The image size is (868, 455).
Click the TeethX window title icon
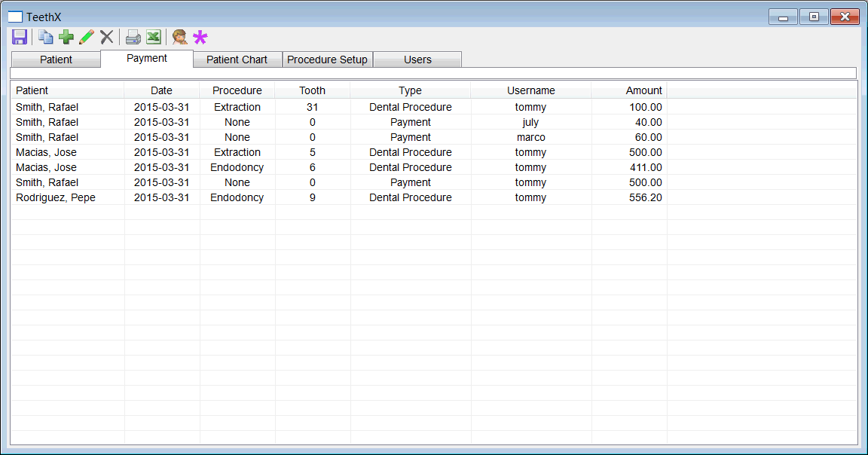[16, 17]
